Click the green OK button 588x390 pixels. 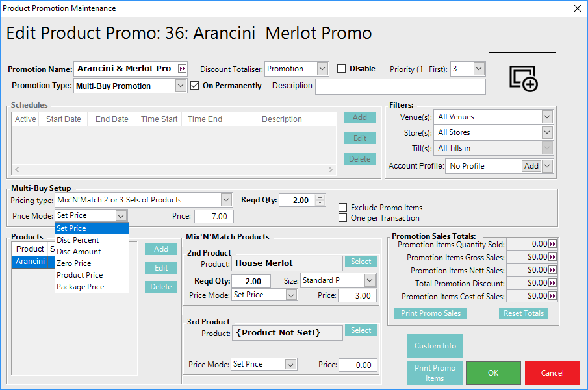click(493, 373)
